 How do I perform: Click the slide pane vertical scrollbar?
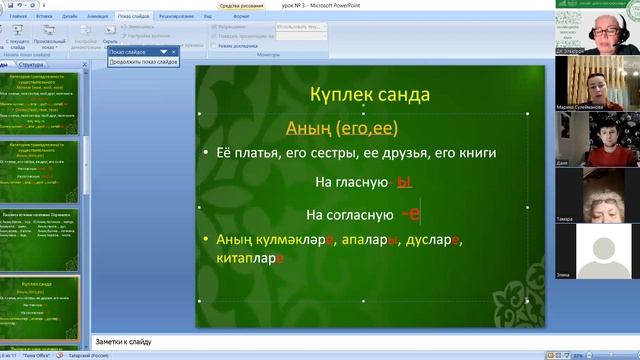click(86, 165)
